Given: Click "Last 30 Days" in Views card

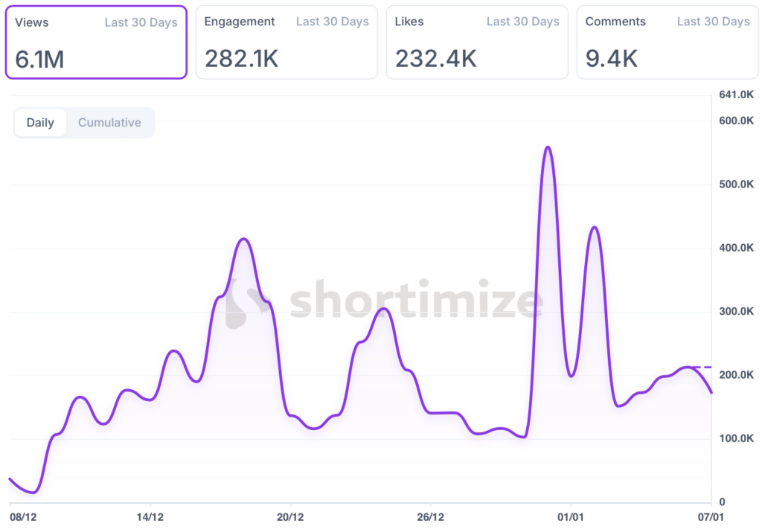Looking at the screenshot, I should [141, 22].
